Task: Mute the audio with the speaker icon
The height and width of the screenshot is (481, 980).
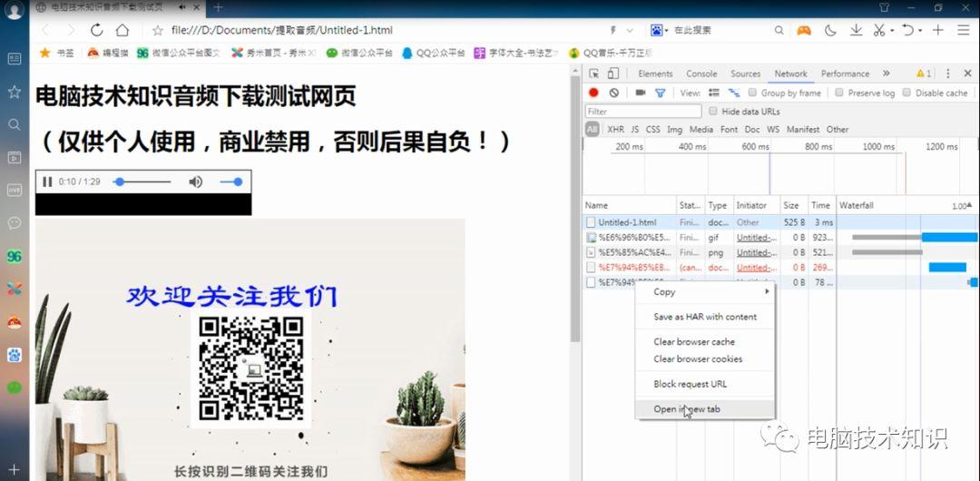Action: click(196, 182)
